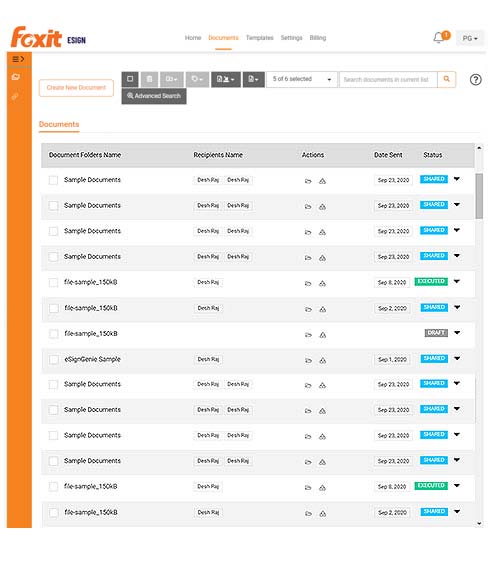Tick the checkbox for the draft file-sample_150kB
This screenshot has height=576, width=494.
pyautogui.click(x=54, y=334)
